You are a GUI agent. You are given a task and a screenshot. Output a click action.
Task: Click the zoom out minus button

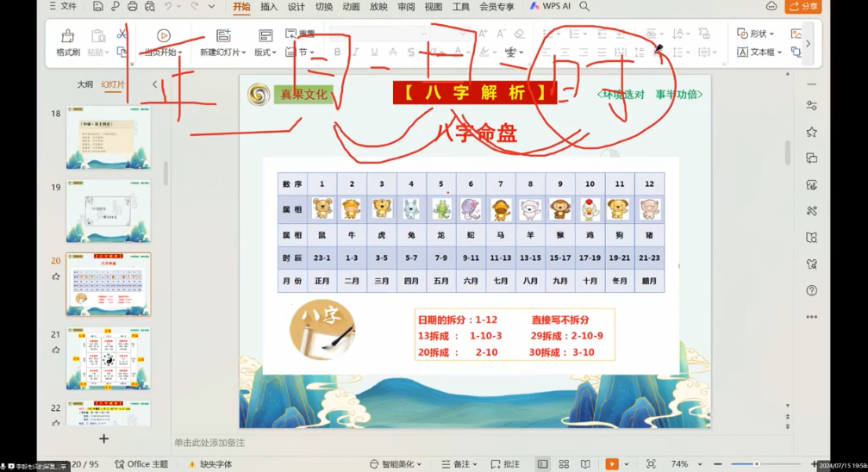click(717, 464)
